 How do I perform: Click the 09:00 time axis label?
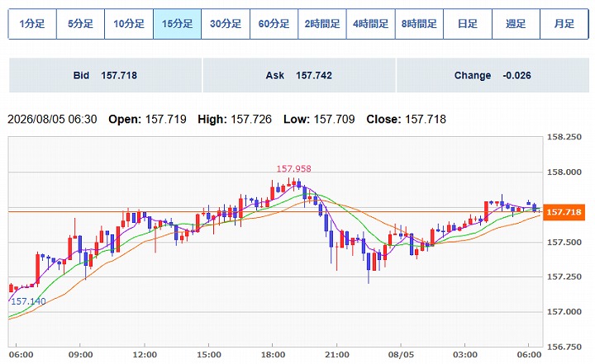(x=80, y=355)
